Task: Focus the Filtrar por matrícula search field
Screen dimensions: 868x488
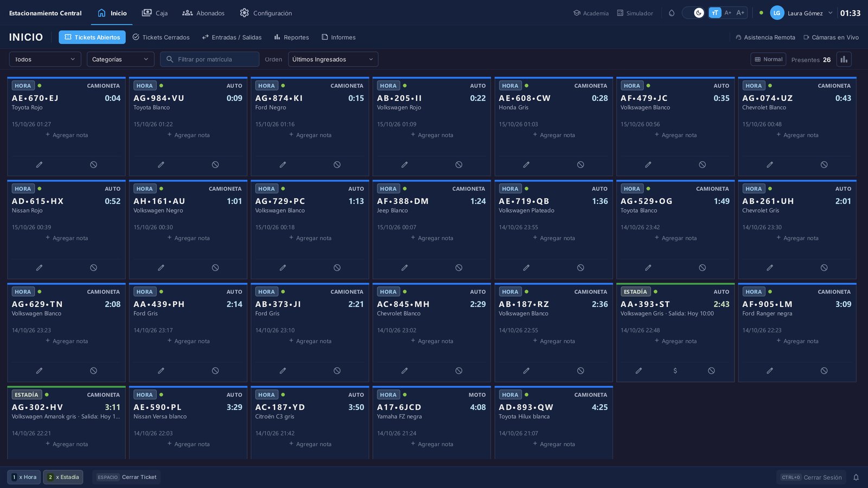Action: tap(209, 59)
